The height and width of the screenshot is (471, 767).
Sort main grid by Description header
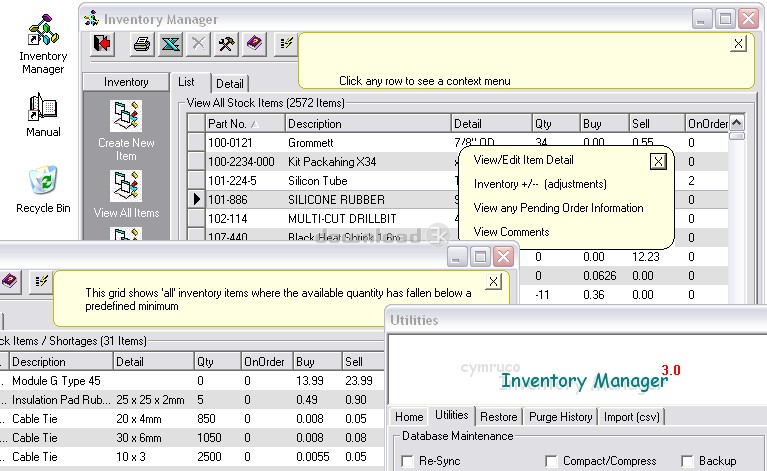tap(367, 124)
